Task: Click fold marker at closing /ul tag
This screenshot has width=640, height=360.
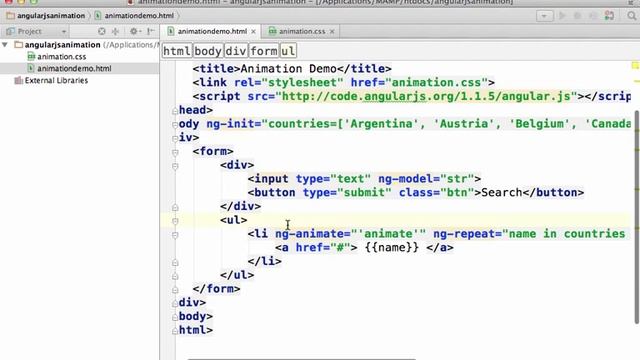Action: 175,276
